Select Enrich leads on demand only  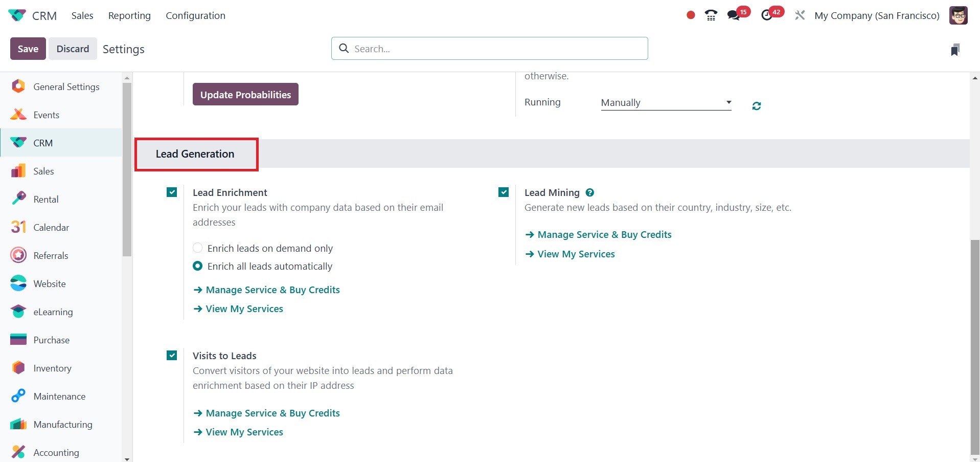pyautogui.click(x=198, y=248)
